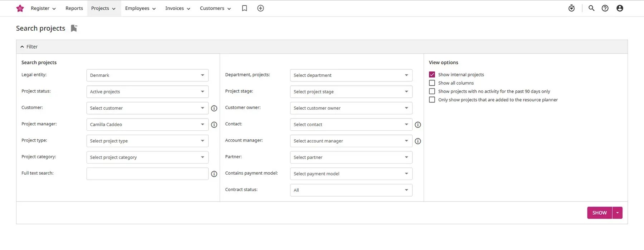644x250 pixels.
Task: Bookmark this page via flag beside Search projects
Action: coord(74,28)
